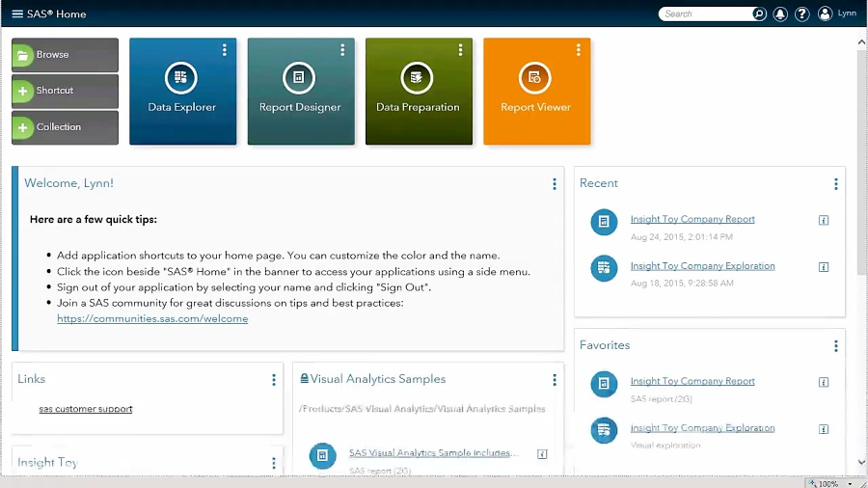Image resolution: width=868 pixels, height=488 pixels.
Task: Open the Recent panel options menu
Action: point(836,184)
